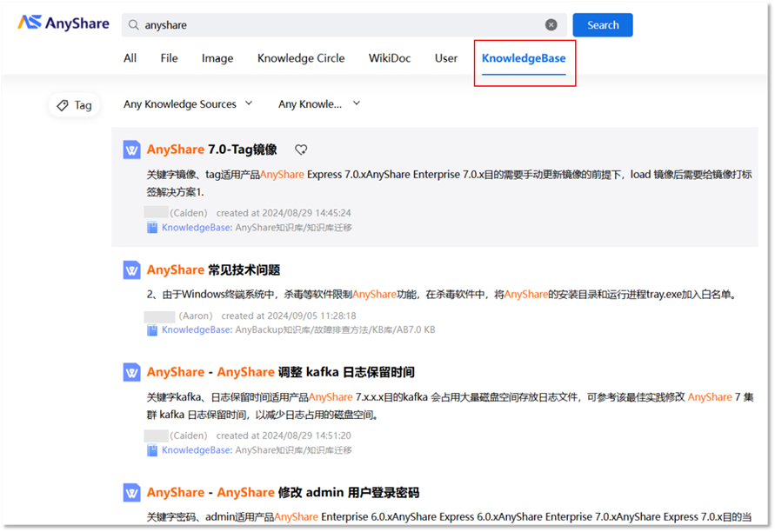
Task: Clear the search text with the X icon
Action: pos(551,24)
